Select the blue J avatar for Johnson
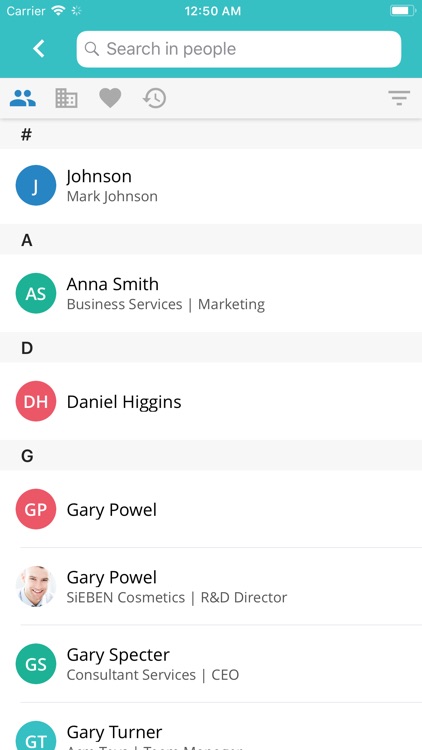Image resolution: width=422 pixels, height=750 pixels. tap(36, 186)
